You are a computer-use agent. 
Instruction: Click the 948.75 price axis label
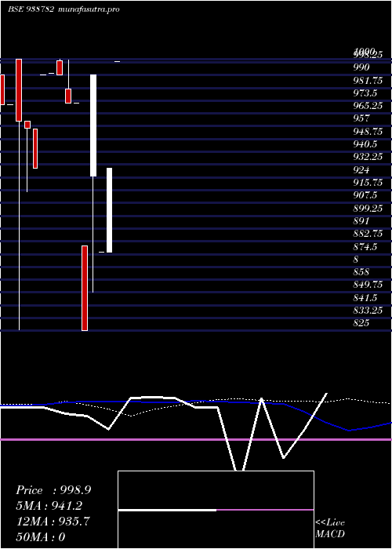[368, 131]
